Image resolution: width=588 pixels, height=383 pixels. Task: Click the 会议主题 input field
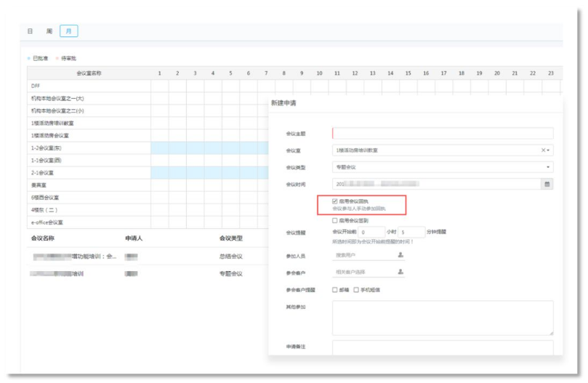tap(443, 133)
